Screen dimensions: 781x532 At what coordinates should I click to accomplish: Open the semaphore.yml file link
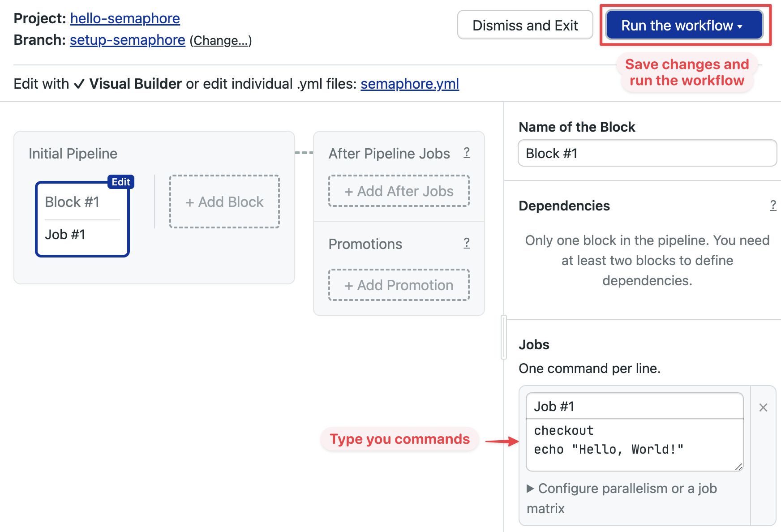click(410, 84)
